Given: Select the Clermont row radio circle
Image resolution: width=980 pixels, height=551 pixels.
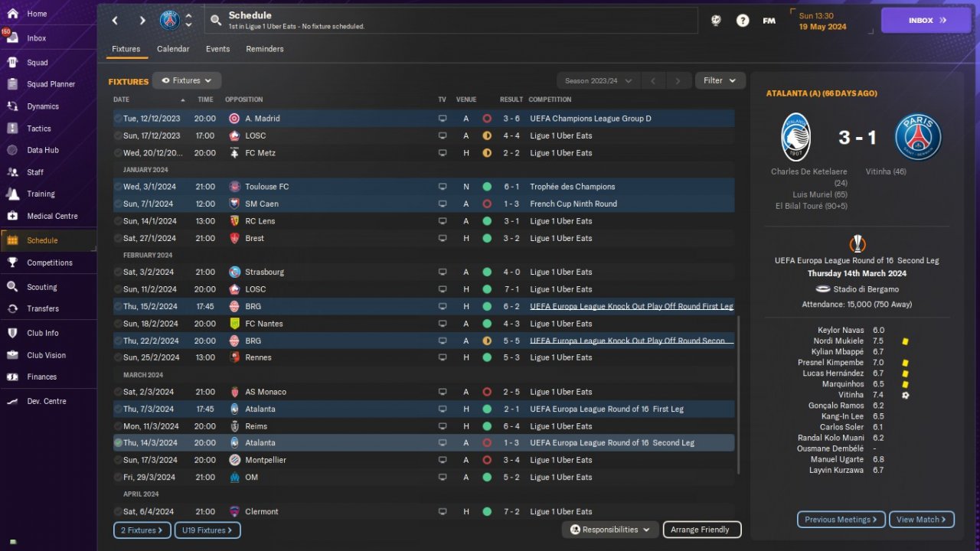Looking at the screenshot, I should [118, 511].
